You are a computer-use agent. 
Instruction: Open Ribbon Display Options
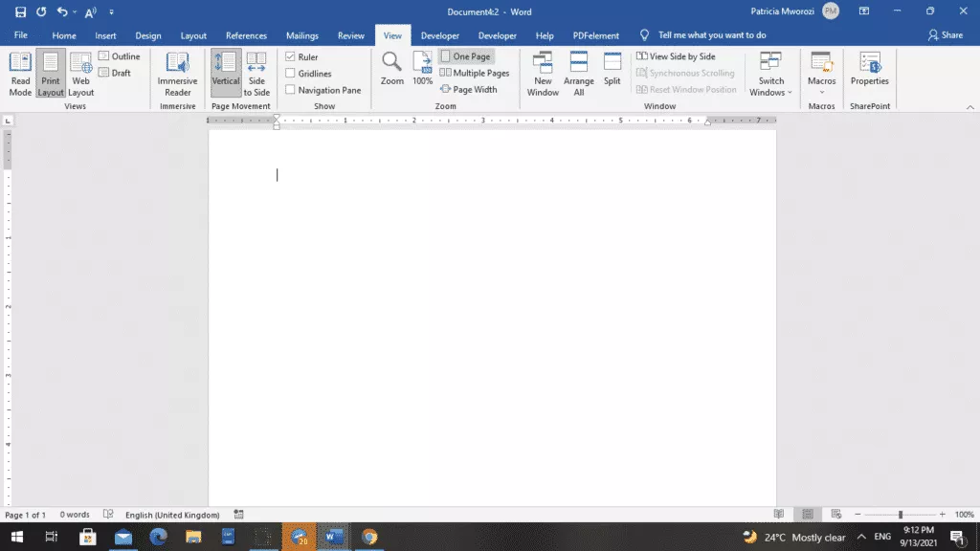point(864,11)
